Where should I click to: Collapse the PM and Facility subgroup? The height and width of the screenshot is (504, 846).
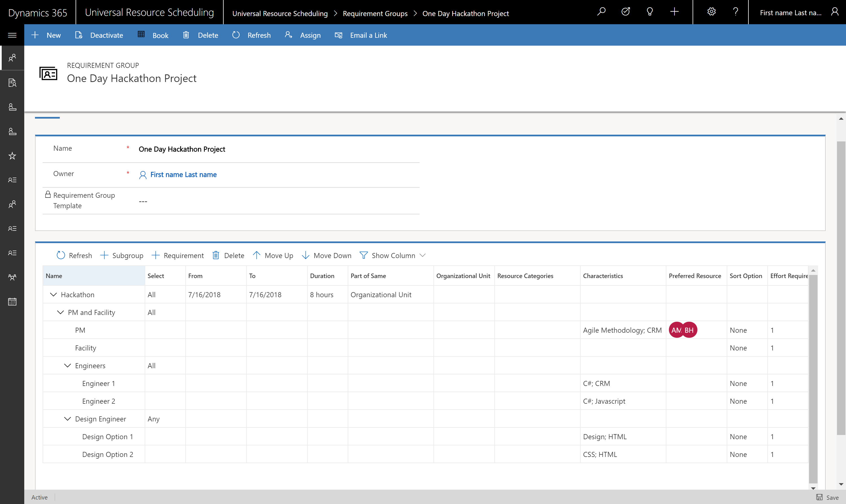coord(61,312)
